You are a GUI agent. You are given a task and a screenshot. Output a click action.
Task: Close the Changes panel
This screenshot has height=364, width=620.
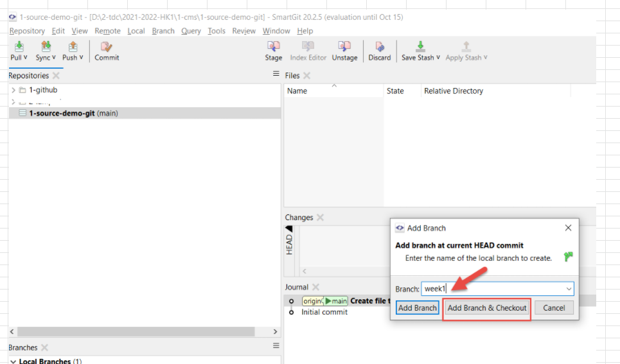[320, 218]
